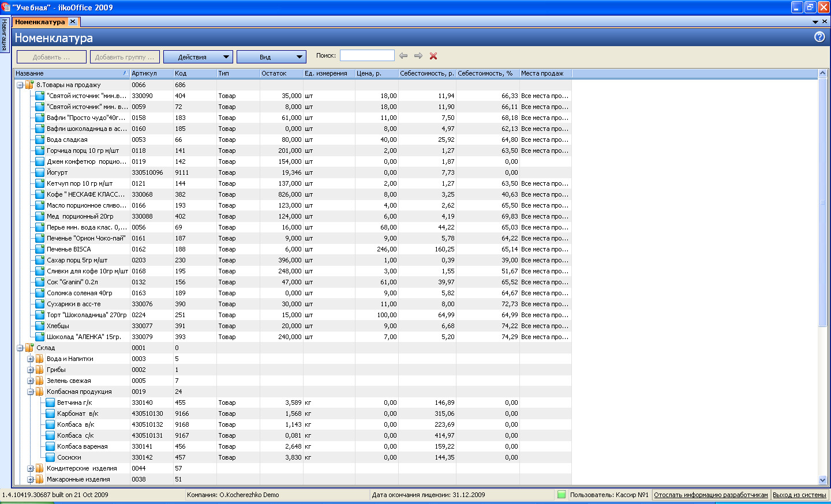Select folder icon of 8.Товары на продажу

tap(29, 85)
